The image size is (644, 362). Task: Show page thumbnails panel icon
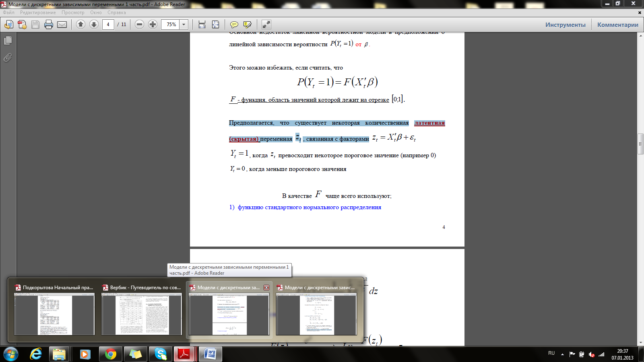point(8,41)
